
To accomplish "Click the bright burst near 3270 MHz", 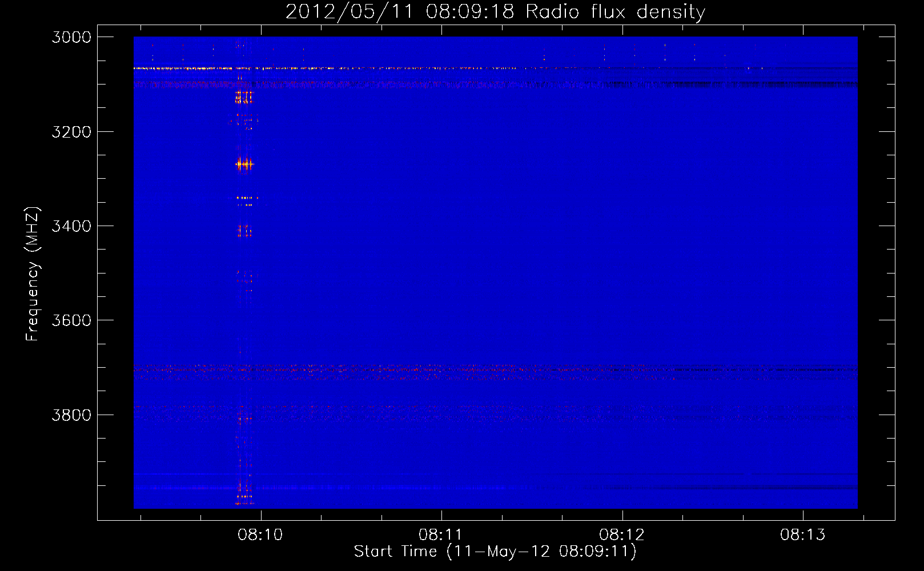I will (x=244, y=164).
